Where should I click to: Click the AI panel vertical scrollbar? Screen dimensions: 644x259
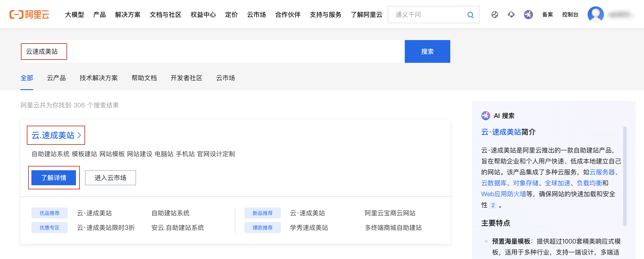(x=625, y=176)
